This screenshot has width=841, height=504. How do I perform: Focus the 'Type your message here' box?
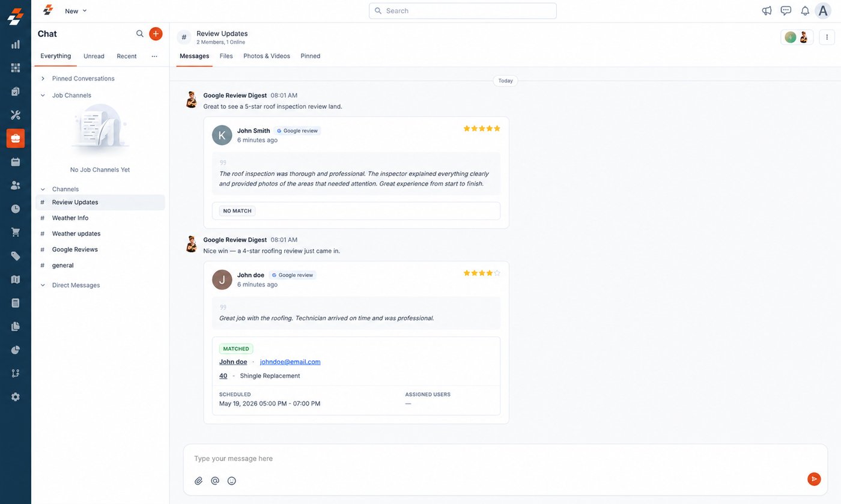[505, 458]
